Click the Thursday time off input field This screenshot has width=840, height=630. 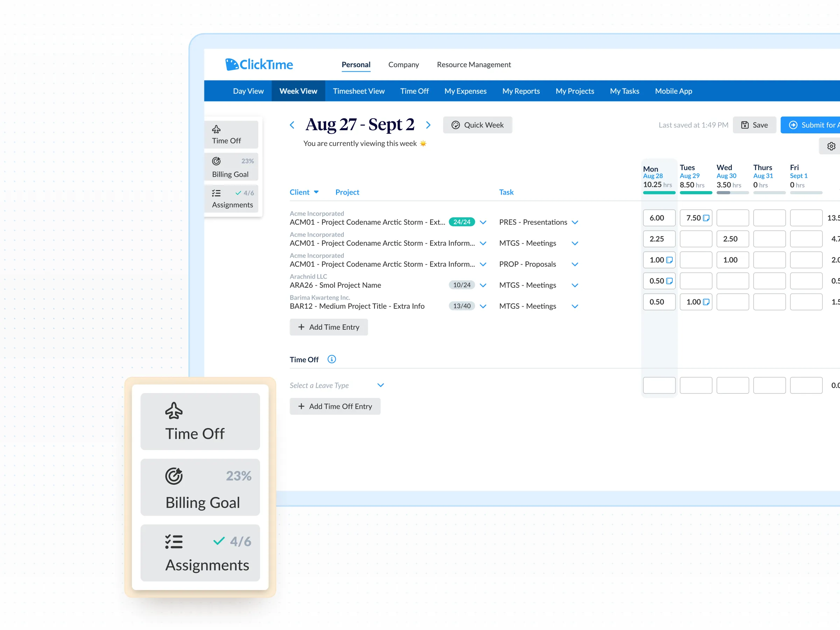point(769,385)
